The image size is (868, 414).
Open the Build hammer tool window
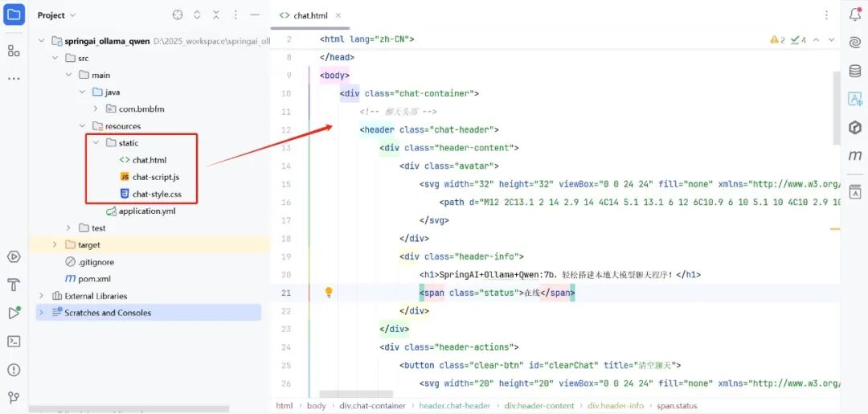coord(14,285)
